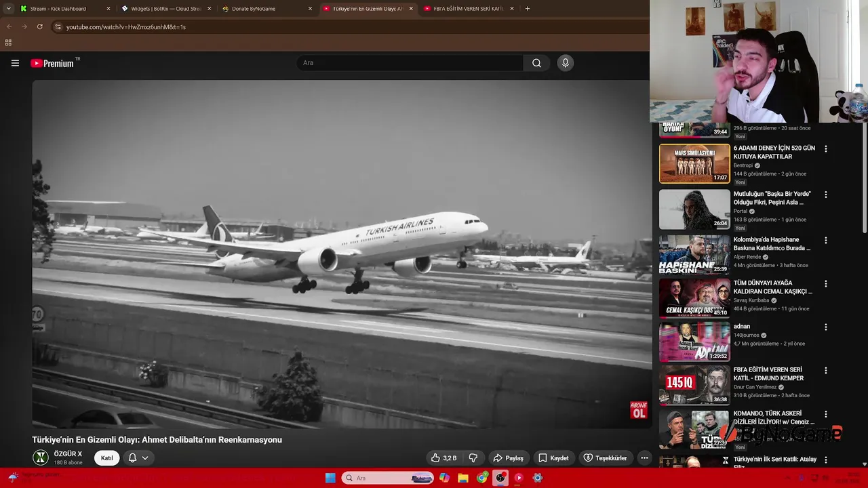Open options menu for 6 ADAMI DENEY video
The width and height of the screenshot is (868, 488).
tap(825, 148)
